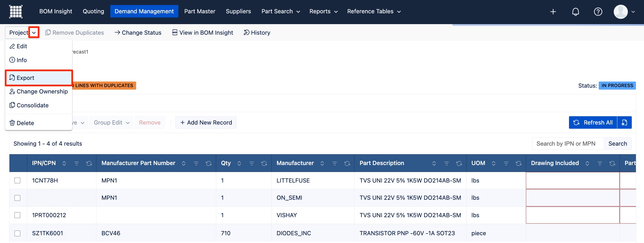Focus the Search by IPN or MPN field
Screen dimensions: 644x243
[x=568, y=143]
